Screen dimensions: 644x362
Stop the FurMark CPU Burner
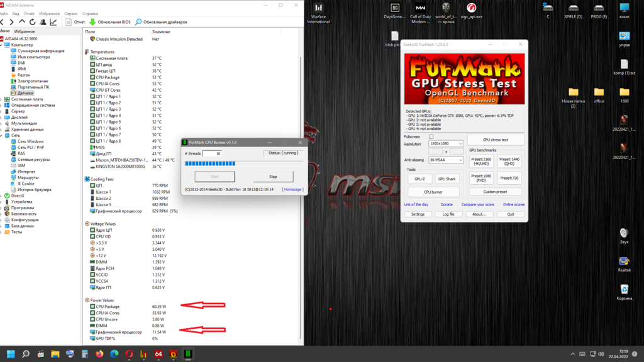coord(273,177)
